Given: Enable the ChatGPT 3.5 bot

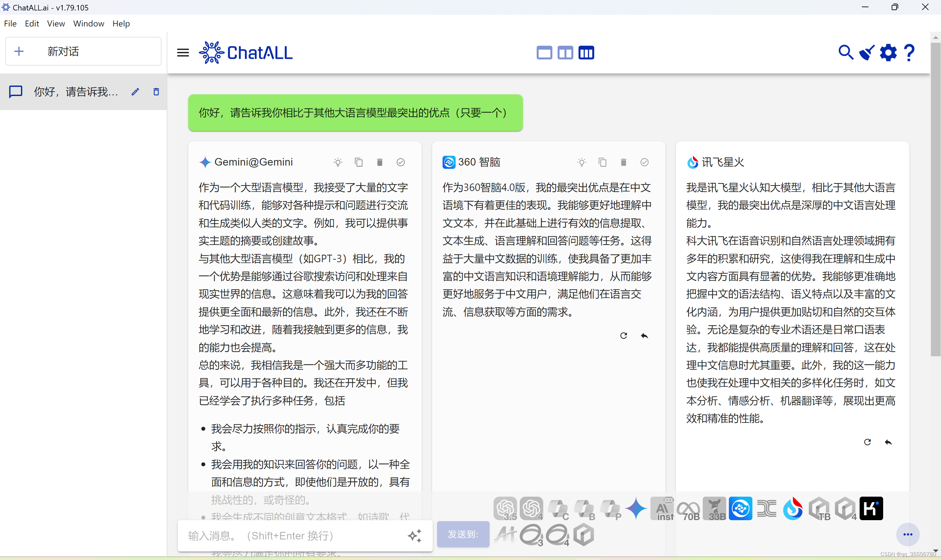Looking at the screenshot, I should [505, 508].
